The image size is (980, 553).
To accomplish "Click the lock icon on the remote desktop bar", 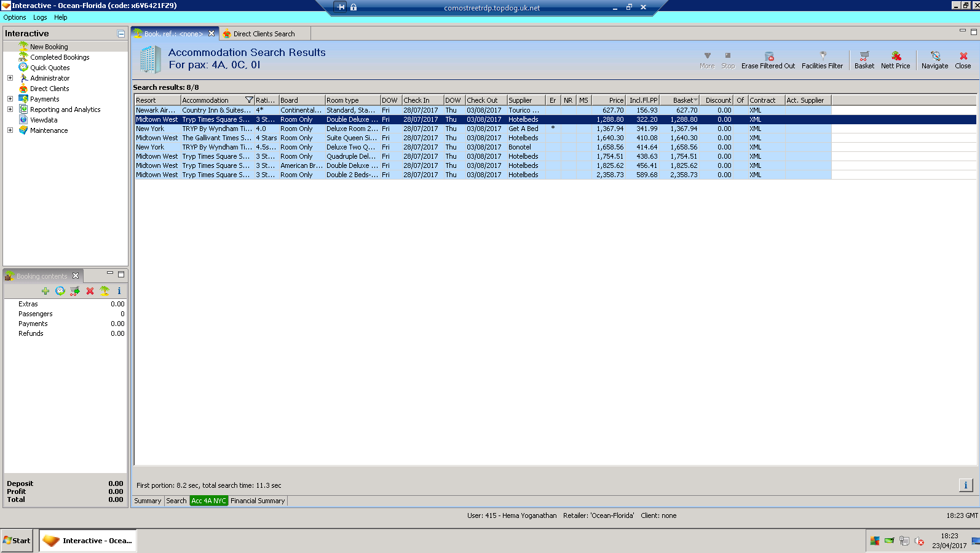I will [354, 7].
